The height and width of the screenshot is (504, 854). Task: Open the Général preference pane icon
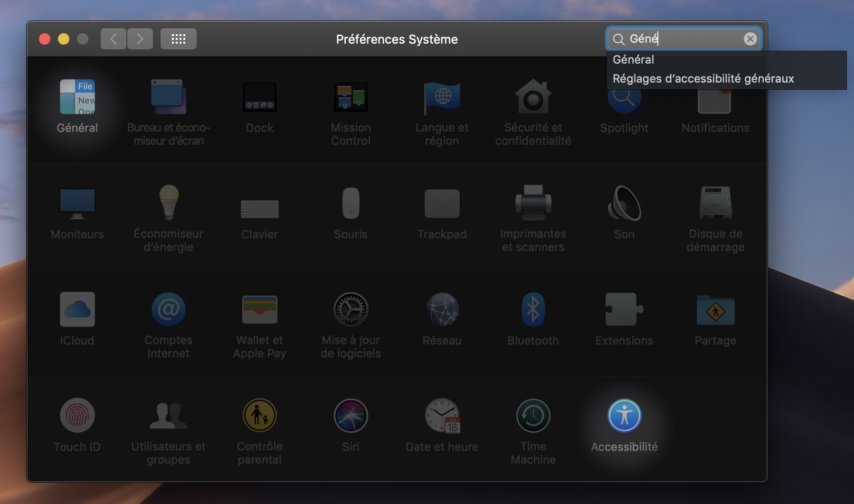(77, 97)
